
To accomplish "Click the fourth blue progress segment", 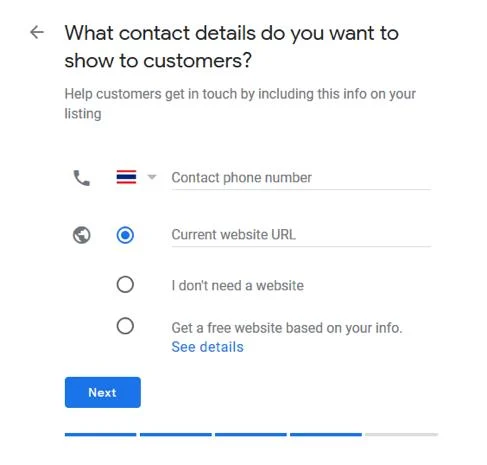I will pyautogui.click(x=326, y=434).
